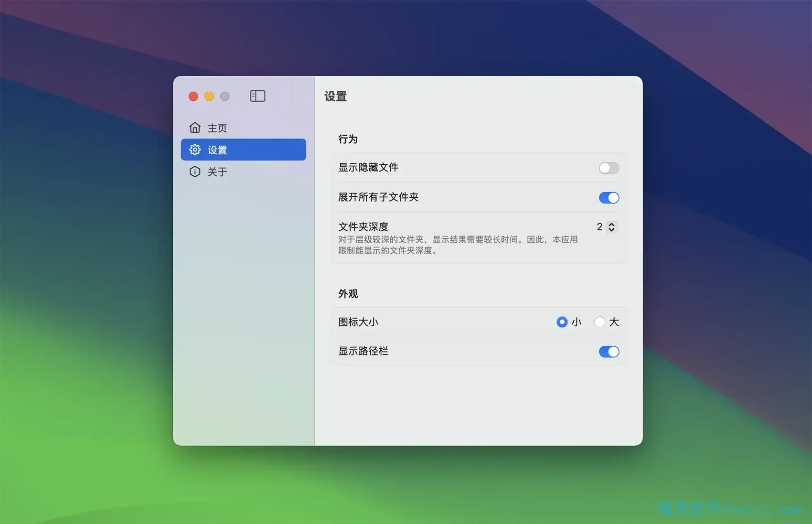Screen dimensions: 812x524
Task: Click the 图标大小 label
Action: (358, 322)
